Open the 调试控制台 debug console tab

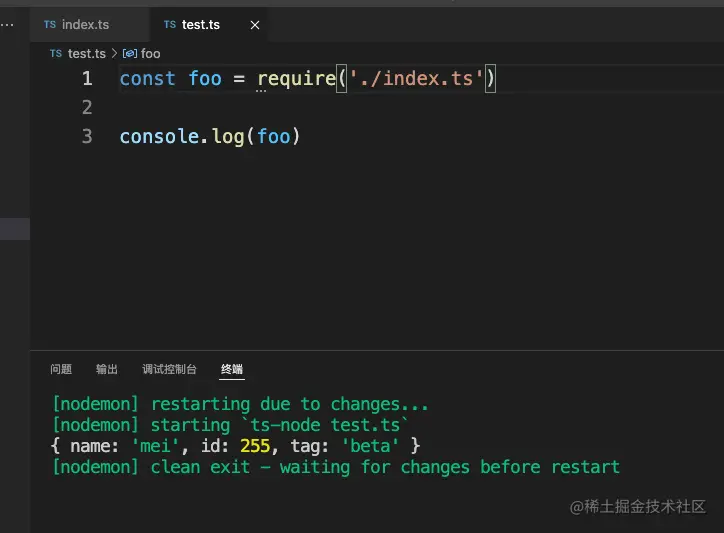point(169,369)
